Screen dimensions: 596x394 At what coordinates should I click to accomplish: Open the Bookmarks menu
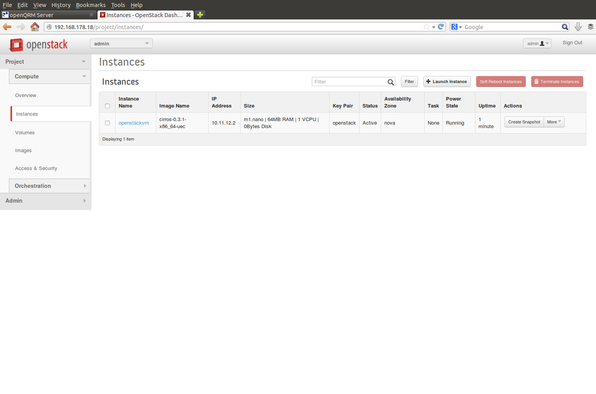(90, 5)
